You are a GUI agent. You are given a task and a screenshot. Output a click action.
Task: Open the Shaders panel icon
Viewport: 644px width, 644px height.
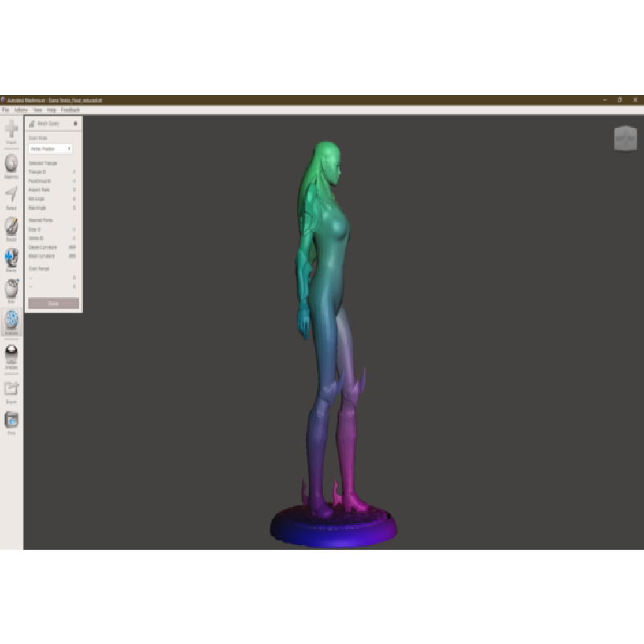tap(11, 355)
